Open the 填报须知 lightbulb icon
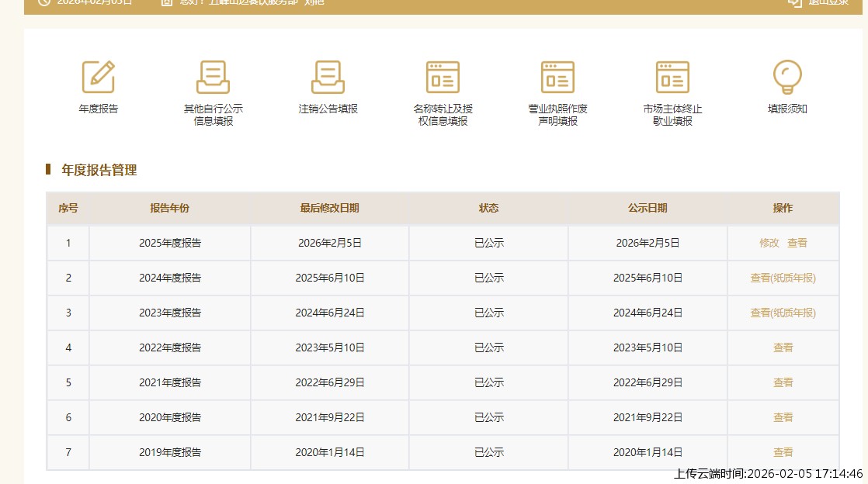868x484 pixels. tap(787, 78)
